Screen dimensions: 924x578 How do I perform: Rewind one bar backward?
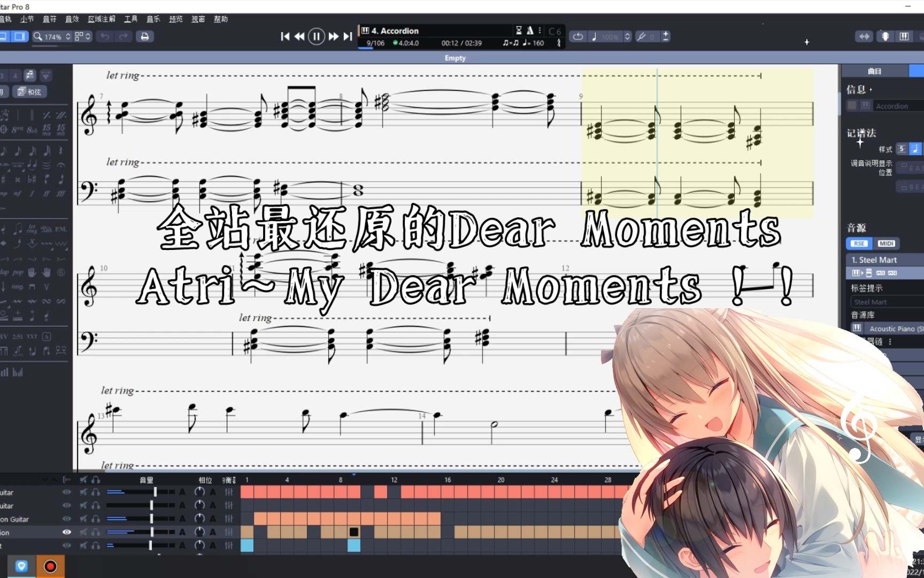pos(299,36)
